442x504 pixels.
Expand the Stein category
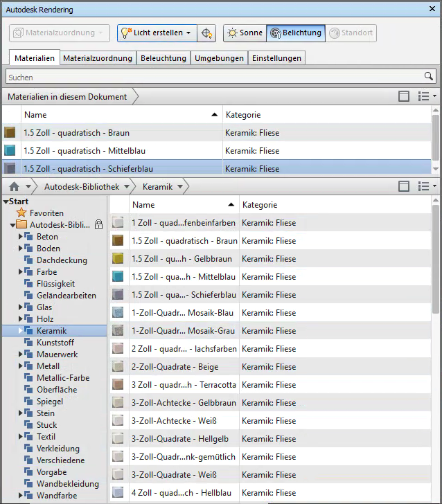[21, 413]
